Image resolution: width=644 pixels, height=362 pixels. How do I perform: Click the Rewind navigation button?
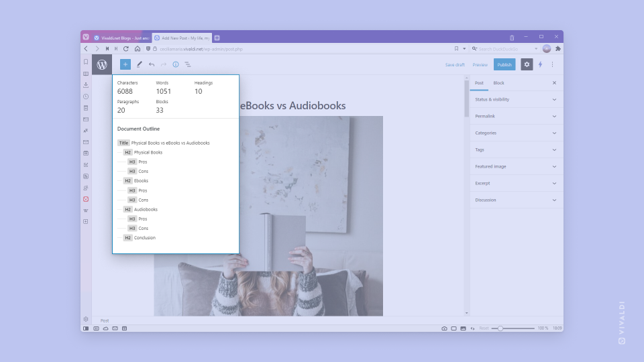pos(107,48)
